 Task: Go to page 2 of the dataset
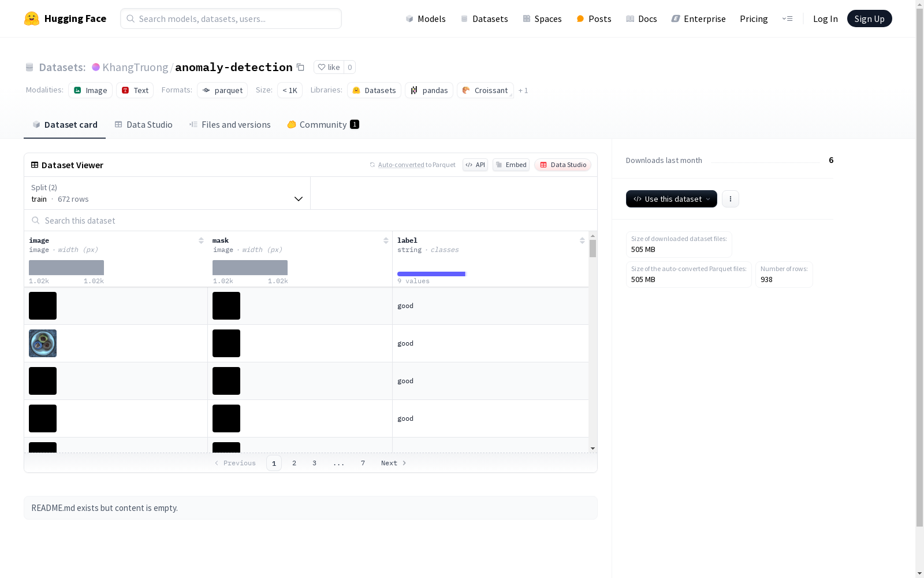pyautogui.click(x=294, y=463)
